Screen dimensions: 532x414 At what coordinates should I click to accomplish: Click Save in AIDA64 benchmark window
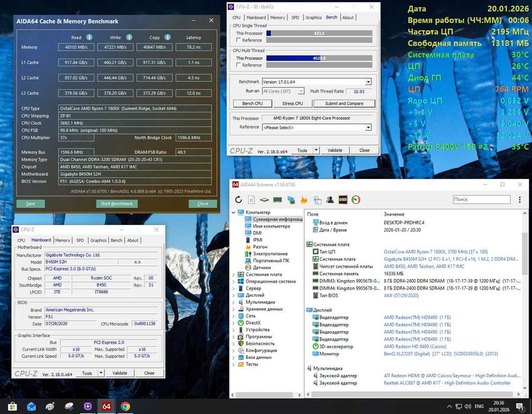[x=31, y=203]
